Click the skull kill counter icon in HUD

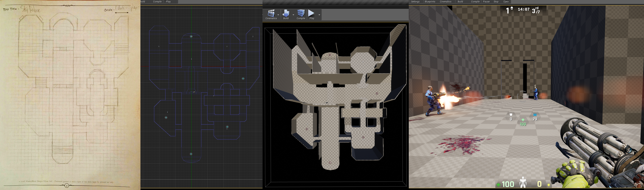click(x=512, y=9)
